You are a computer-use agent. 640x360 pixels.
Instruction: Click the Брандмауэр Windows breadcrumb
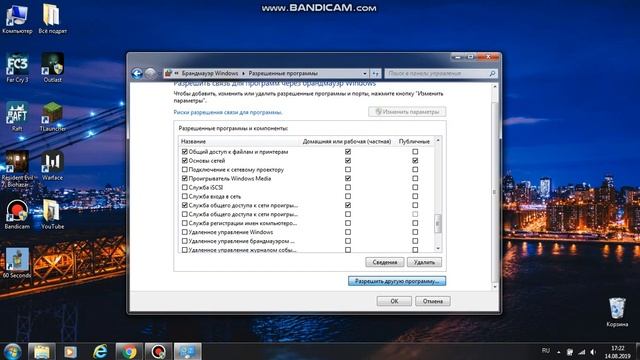[x=210, y=73]
